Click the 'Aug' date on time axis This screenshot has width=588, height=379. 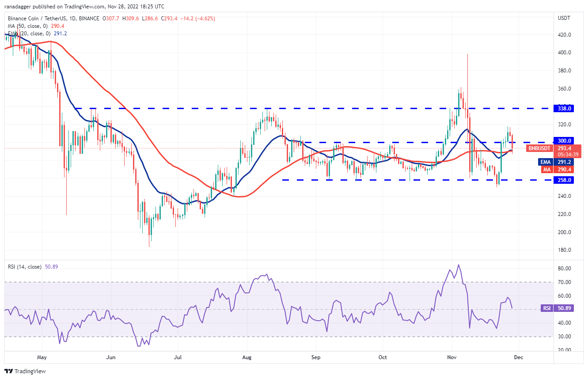[x=247, y=357]
